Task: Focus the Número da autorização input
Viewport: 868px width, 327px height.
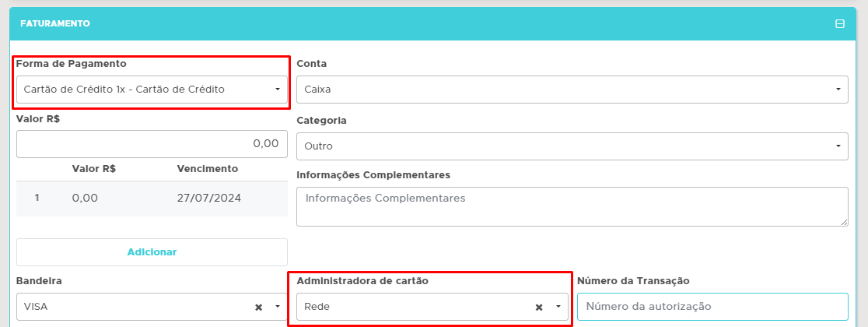Action: pyautogui.click(x=712, y=307)
